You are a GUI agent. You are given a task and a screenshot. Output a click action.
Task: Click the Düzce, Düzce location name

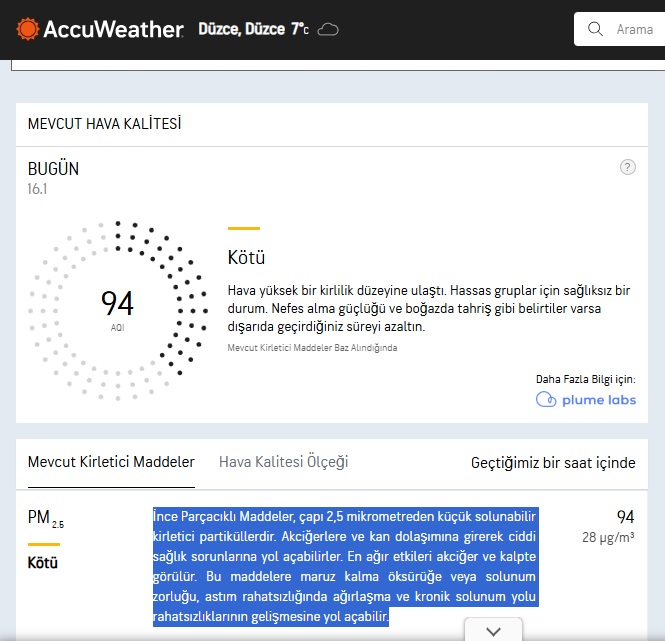(240, 30)
